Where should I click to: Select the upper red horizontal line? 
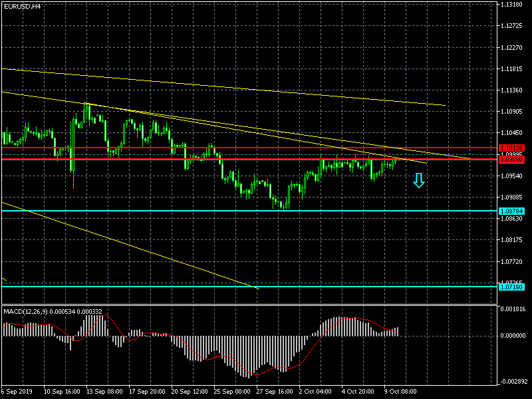pos(266,148)
